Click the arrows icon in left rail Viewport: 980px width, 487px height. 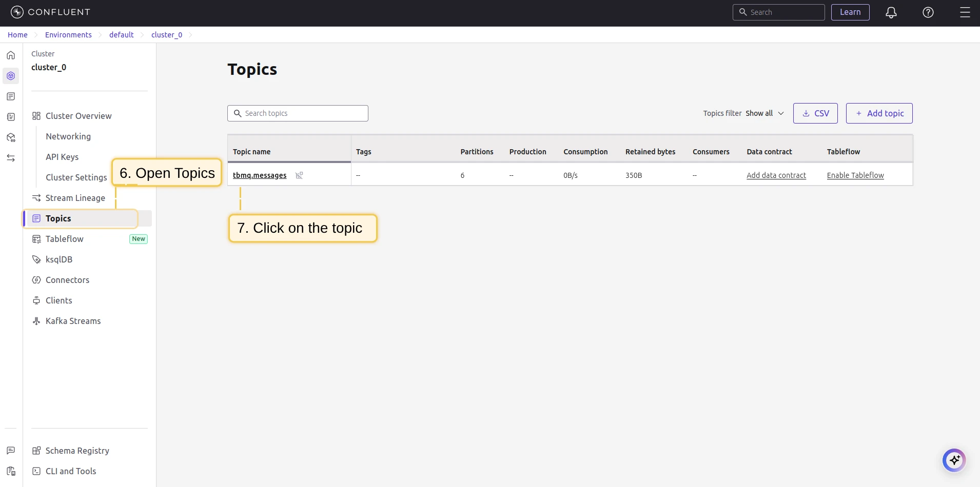click(x=11, y=158)
